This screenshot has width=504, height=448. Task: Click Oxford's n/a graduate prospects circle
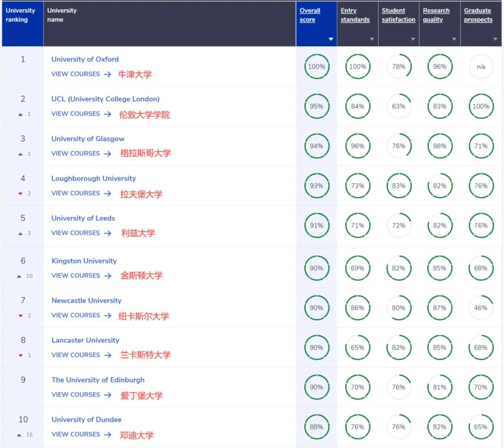coord(481,67)
